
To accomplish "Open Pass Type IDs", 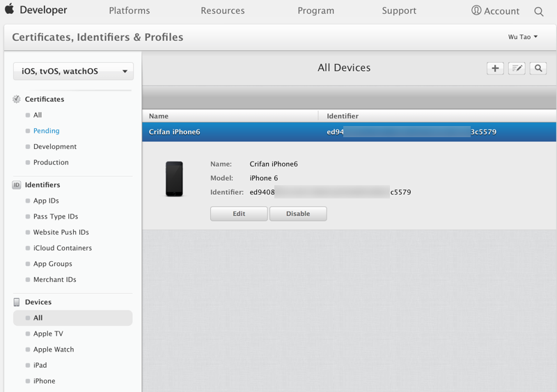I will pos(56,217).
